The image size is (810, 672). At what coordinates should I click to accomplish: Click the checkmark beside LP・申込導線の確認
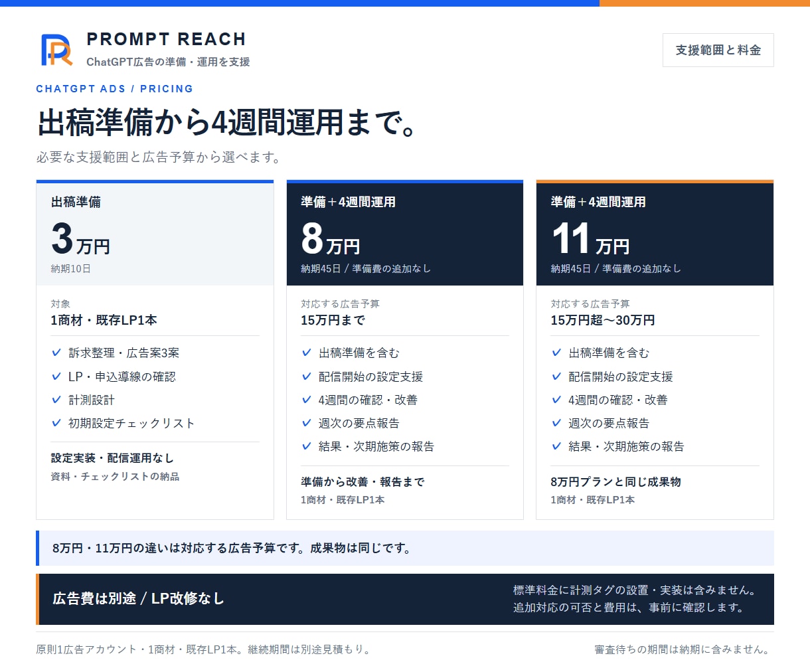click(56, 377)
